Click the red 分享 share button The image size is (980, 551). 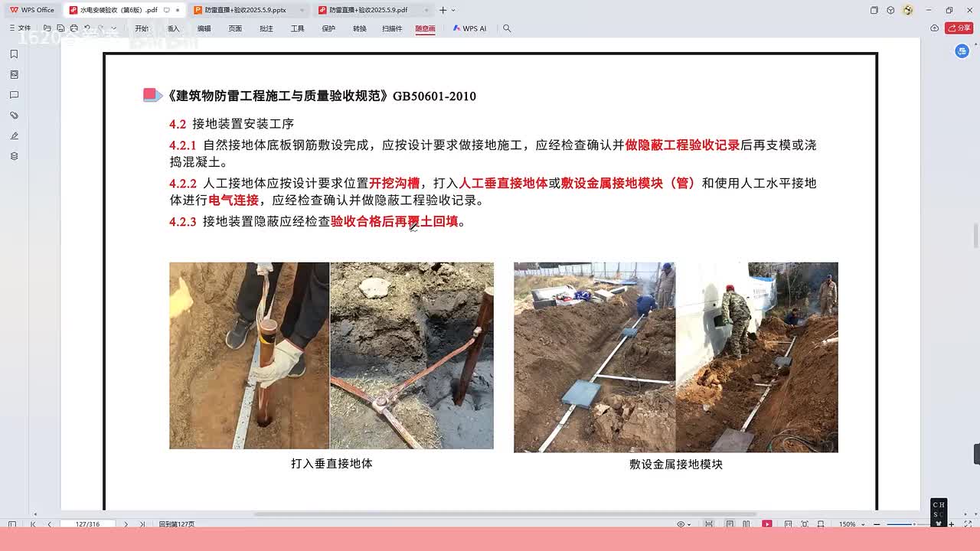point(959,28)
